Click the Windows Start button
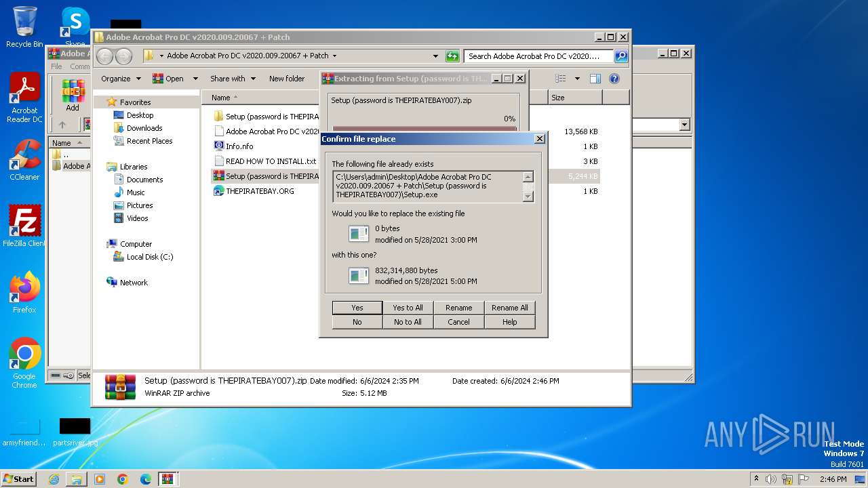 click(18, 479)
